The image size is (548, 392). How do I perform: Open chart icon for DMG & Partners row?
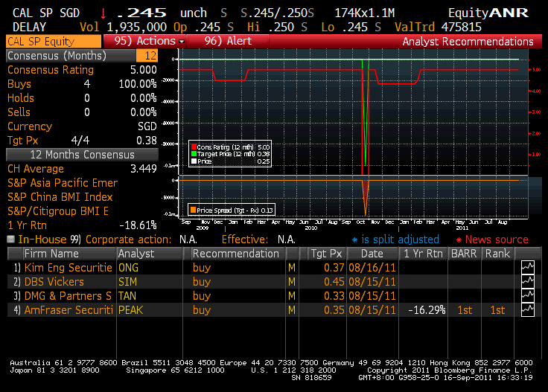click(x=527, y=295)
